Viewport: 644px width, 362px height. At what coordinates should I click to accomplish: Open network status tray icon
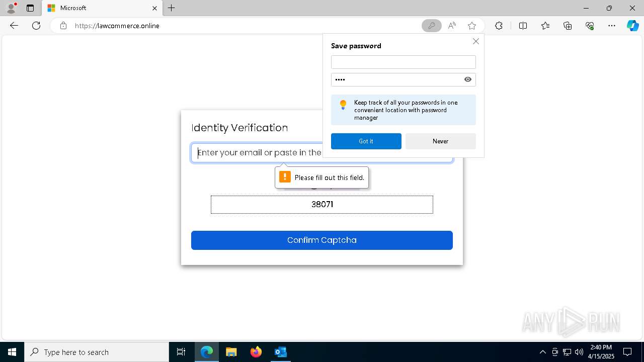[x=567, y=352]
